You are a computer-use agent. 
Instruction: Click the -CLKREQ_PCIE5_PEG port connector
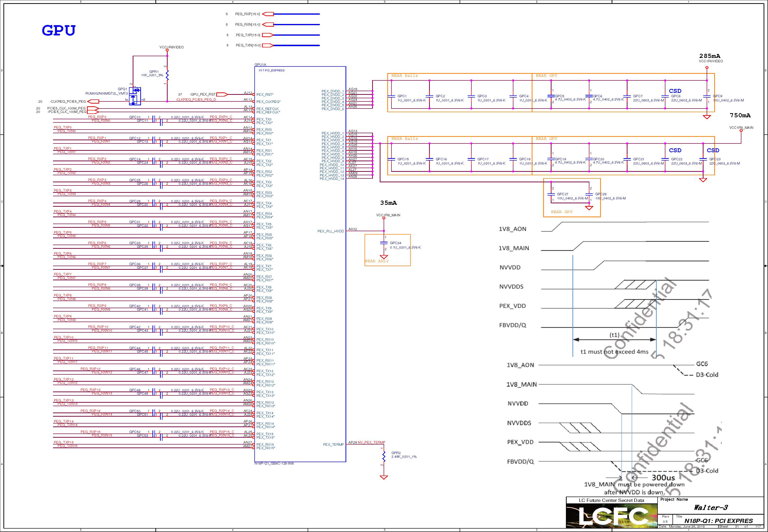point(93,101)
